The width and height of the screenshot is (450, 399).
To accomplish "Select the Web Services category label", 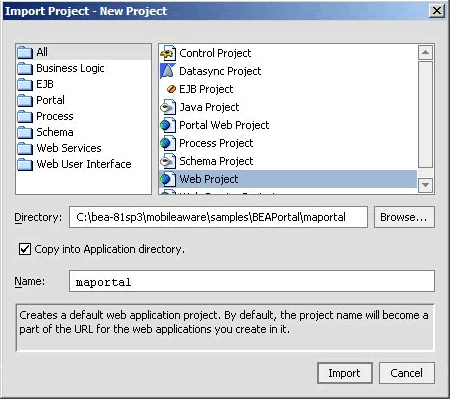I will click(69, 148).
